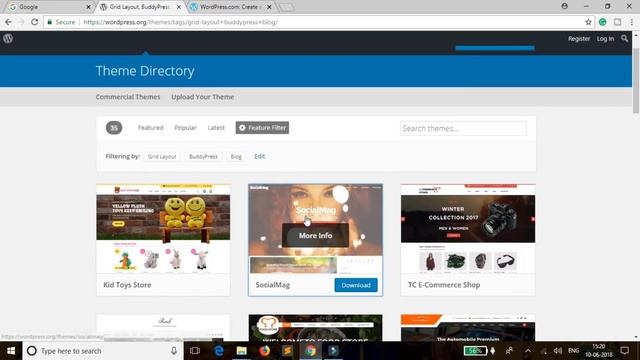The width and height of the screenshot is (640, 360).
Task: Open the Automobile Premium theme thumbnail
Action: click(x=468, y=328)
